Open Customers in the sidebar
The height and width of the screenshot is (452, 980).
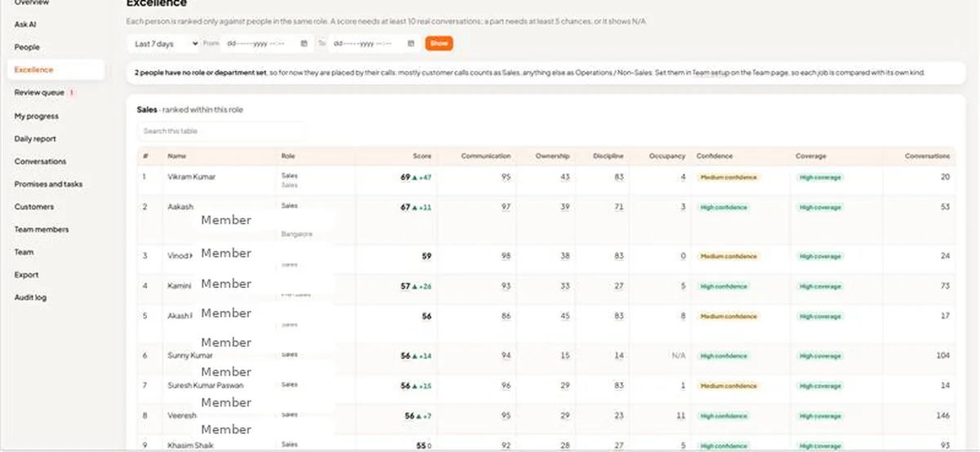pos(33,206)
